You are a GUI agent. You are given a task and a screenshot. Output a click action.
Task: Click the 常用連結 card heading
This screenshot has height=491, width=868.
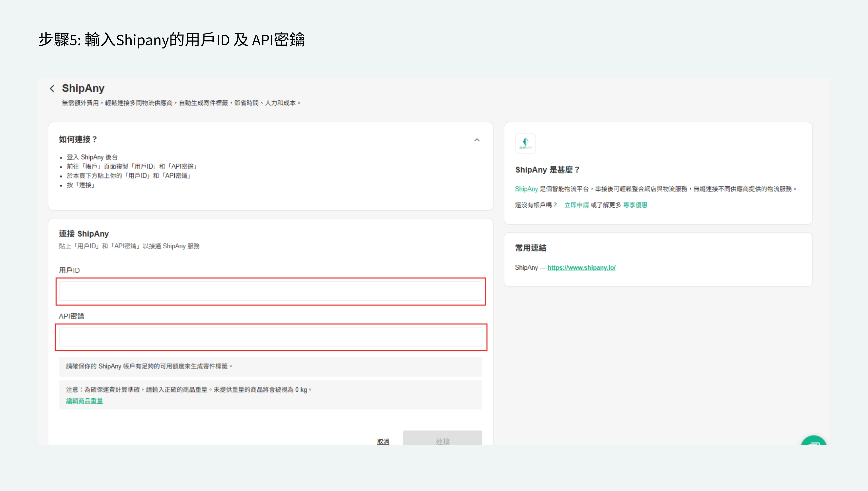531,248
